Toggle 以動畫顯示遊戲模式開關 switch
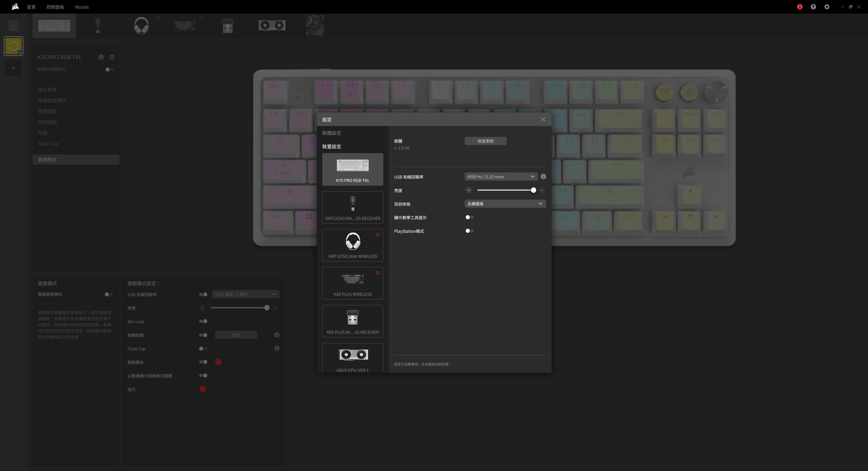868x471 pixels. (x=203, y=375)
